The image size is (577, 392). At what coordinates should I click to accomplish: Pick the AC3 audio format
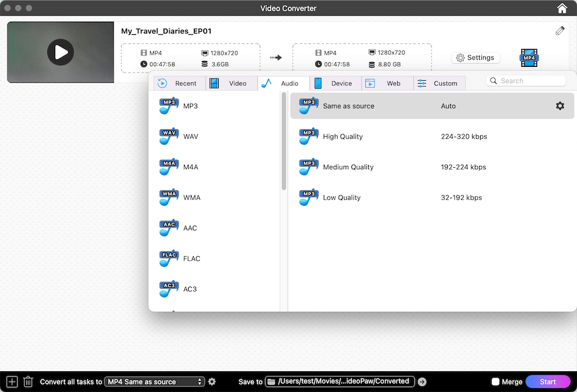pyautogui.click(x=168, y=289)
